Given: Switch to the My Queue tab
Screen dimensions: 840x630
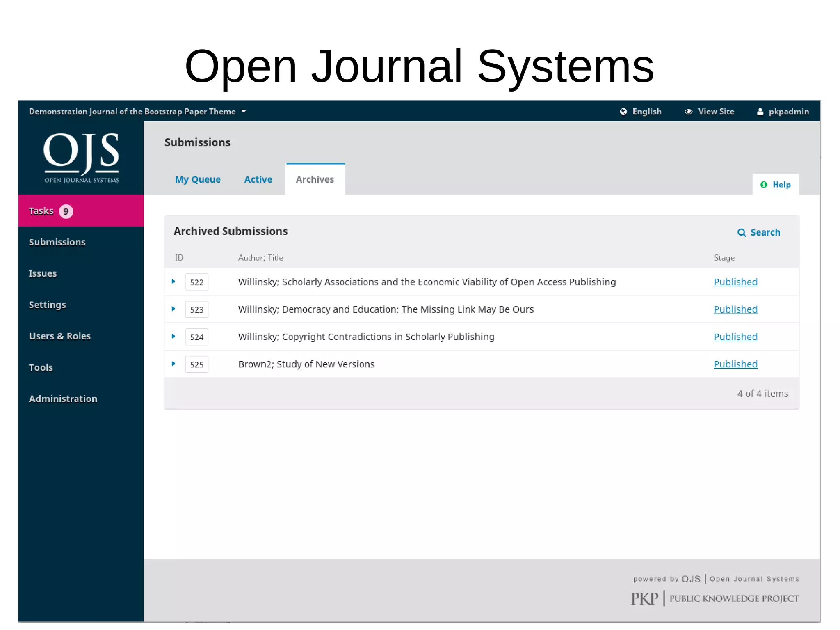Looking at the screenshot, I should pos(198,179).
